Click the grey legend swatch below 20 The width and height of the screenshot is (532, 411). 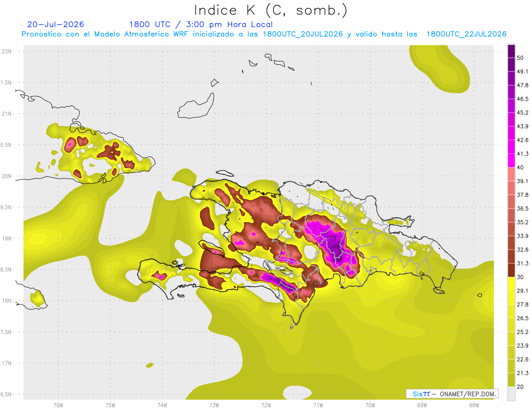pyautogui.click(x=511, y=393)
